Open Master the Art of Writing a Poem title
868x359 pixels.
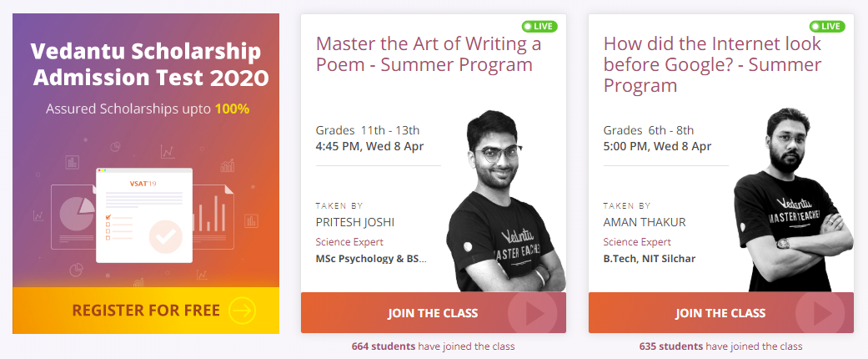click(x=428, y=53)
